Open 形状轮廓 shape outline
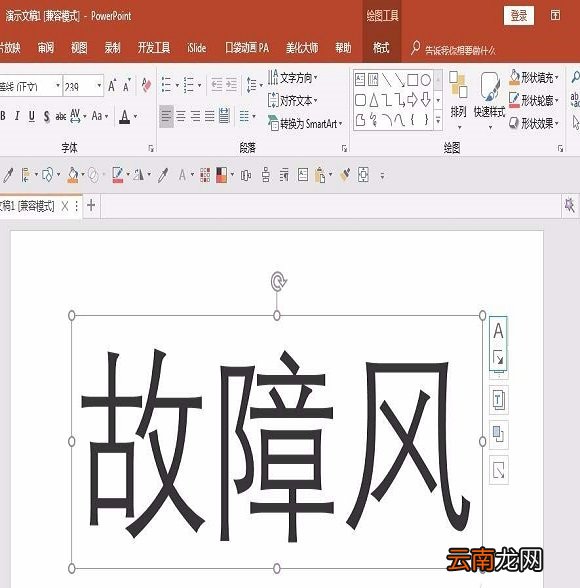The width and height of the screenshot is (580, 588). [534, 100]
